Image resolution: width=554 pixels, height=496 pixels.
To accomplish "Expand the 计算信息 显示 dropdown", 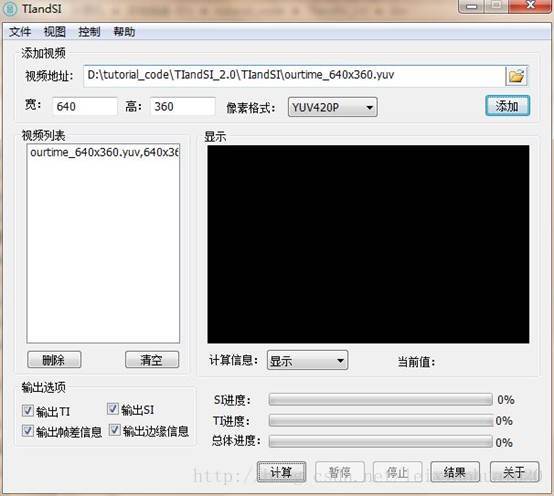I will [307, 361].
